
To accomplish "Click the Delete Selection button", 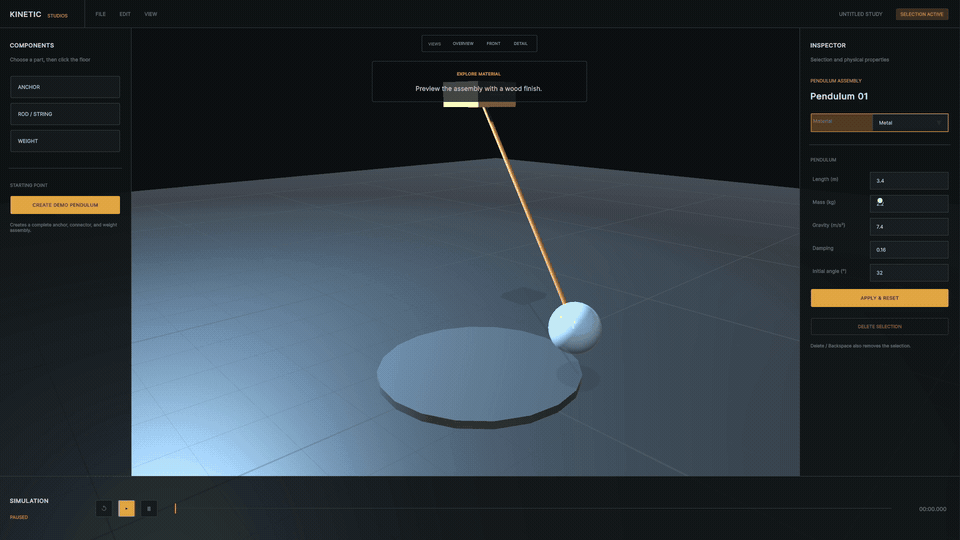I will (879, 326).
